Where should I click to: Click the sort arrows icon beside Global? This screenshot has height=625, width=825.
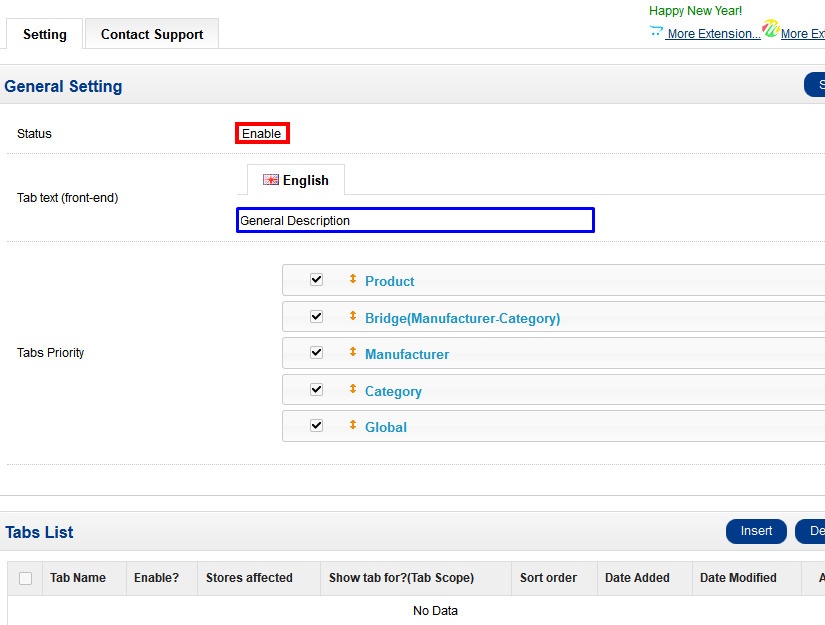pyautogui.click(x=352, y=426)
